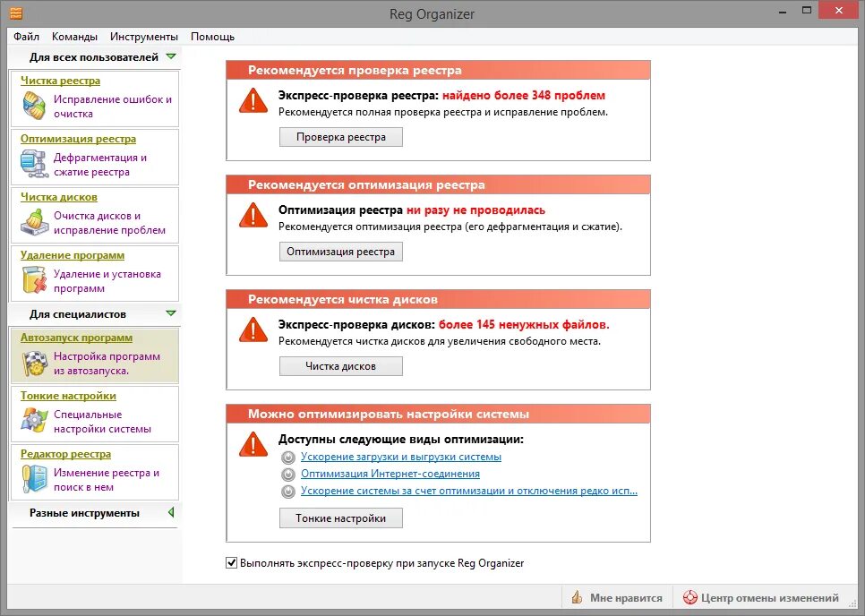Viewport: 865px width, 616px height.
Task: Click the registry defragmentation icon
Action: click(x=34, y=164)
